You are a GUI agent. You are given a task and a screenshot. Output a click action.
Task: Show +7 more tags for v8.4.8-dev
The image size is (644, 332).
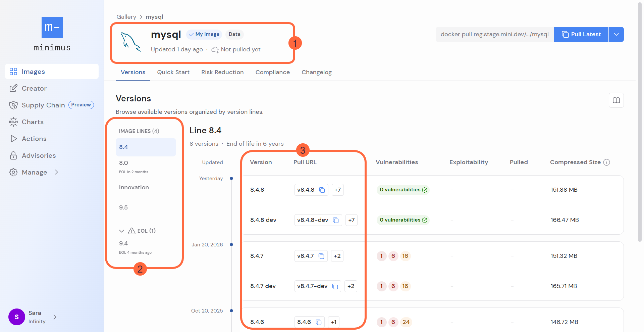(351, 220)
